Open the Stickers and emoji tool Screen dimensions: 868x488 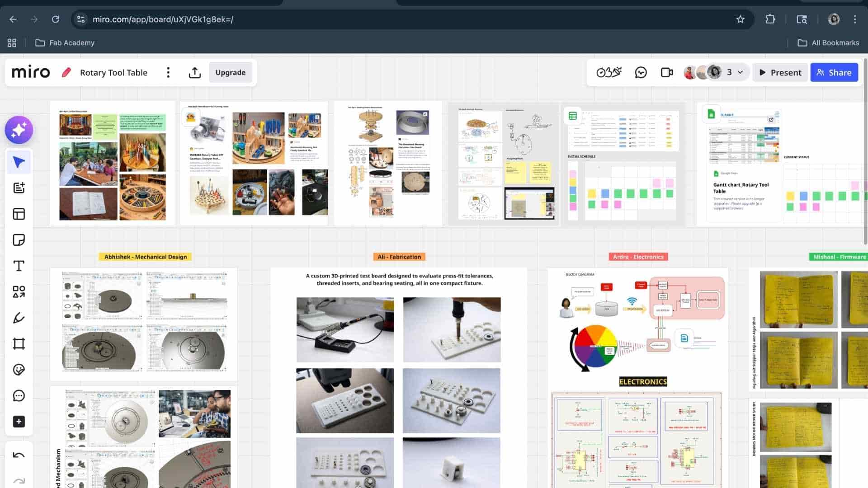click(19, 370)
